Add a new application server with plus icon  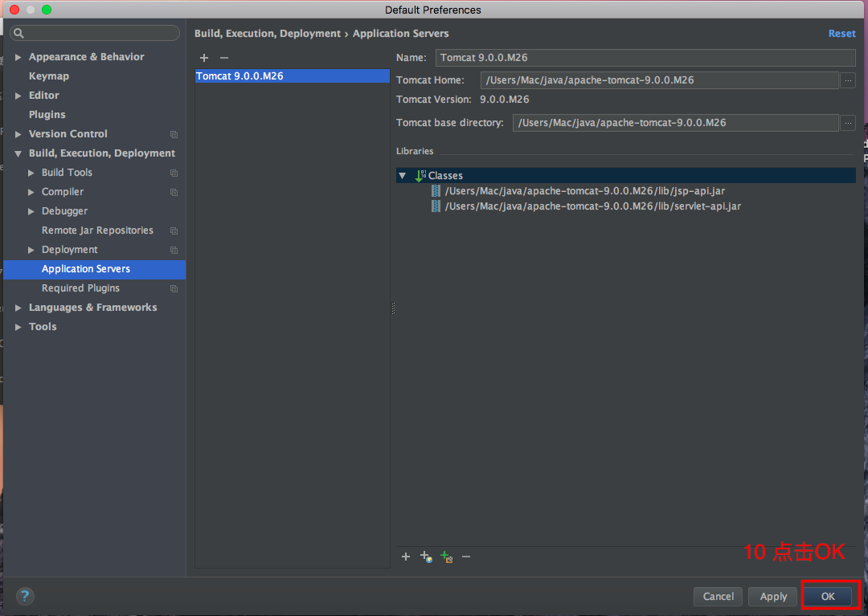pyautogui.click(x=204, y=58)
